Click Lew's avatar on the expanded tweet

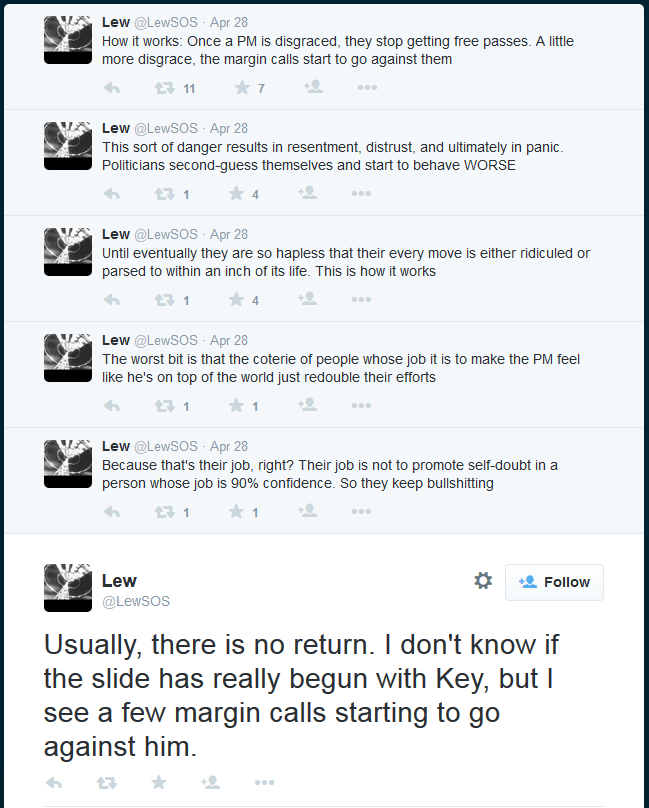tap(67, 587)
